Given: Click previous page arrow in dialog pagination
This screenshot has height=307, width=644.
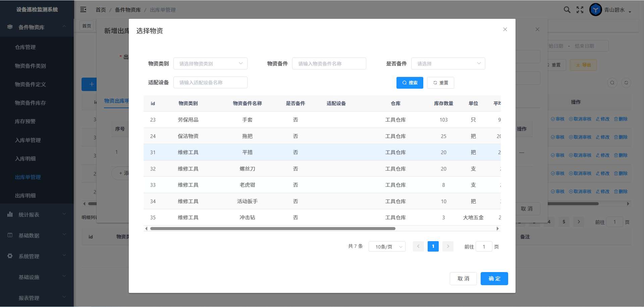Looking at the screenshot, I should click(x=418, y=247).
